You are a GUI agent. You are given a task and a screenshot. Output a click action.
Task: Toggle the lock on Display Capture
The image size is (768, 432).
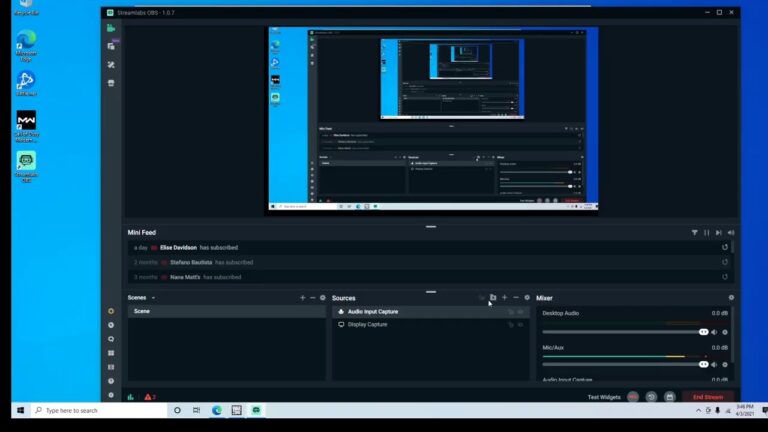click(x=511, y=325)
